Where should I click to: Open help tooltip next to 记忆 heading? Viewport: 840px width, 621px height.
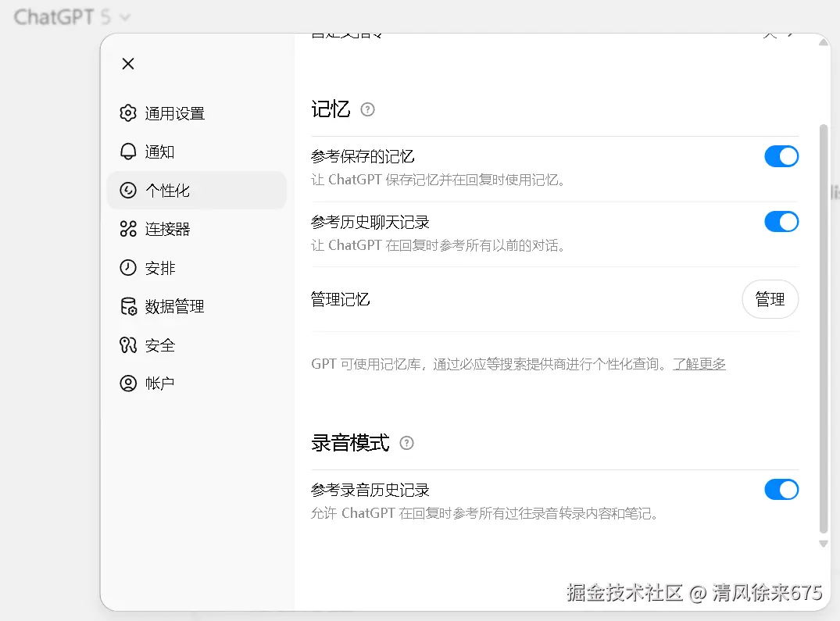coord(367,109)
